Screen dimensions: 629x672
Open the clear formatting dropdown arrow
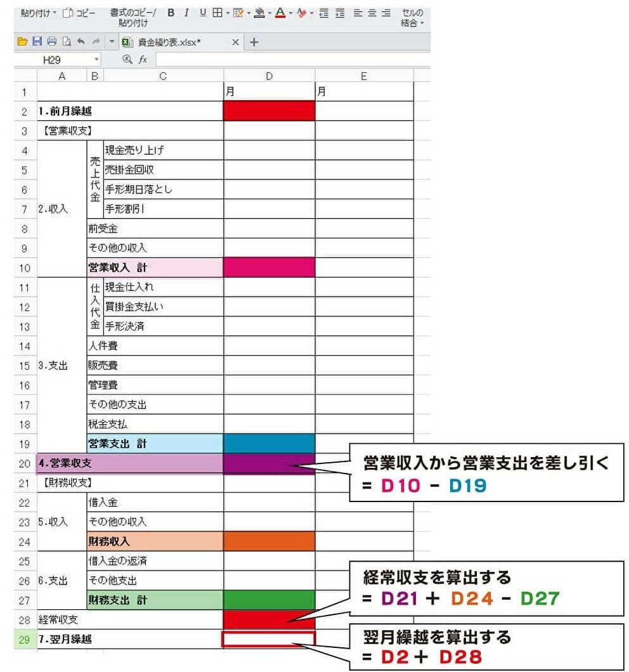[x=311, y=13]
